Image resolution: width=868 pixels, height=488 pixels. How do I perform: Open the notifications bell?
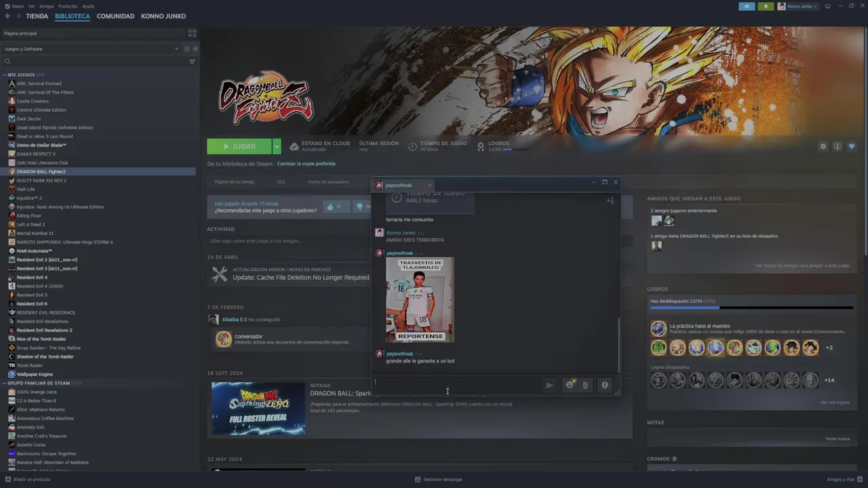coord(766,6)
